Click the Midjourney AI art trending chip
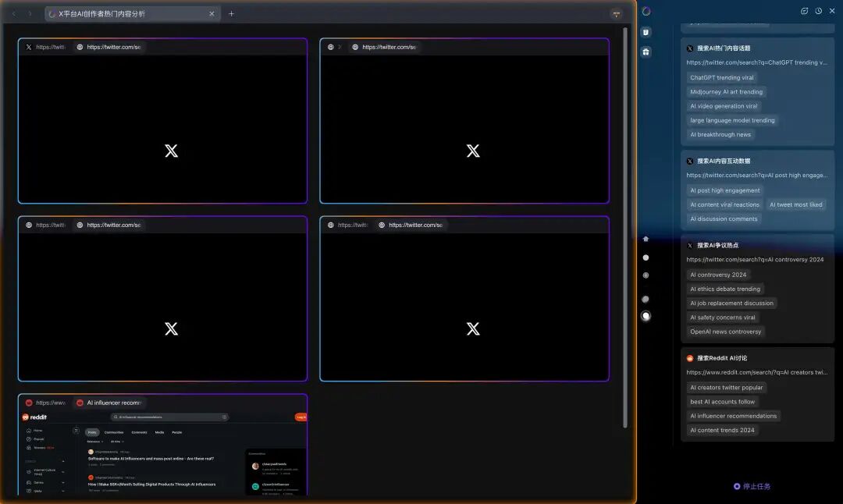 tap(726, 92)
